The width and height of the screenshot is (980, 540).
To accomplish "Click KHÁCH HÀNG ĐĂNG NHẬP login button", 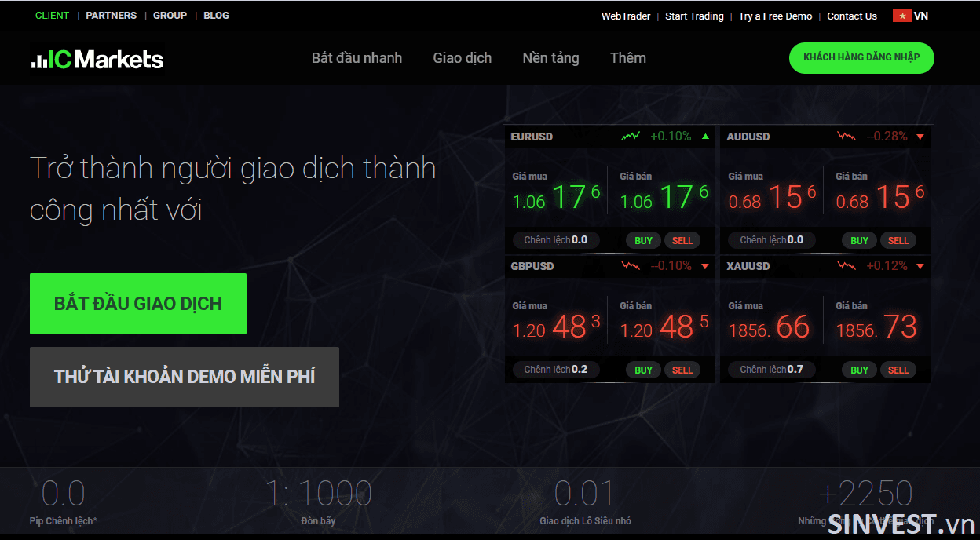I will click(x=861, y=57).
